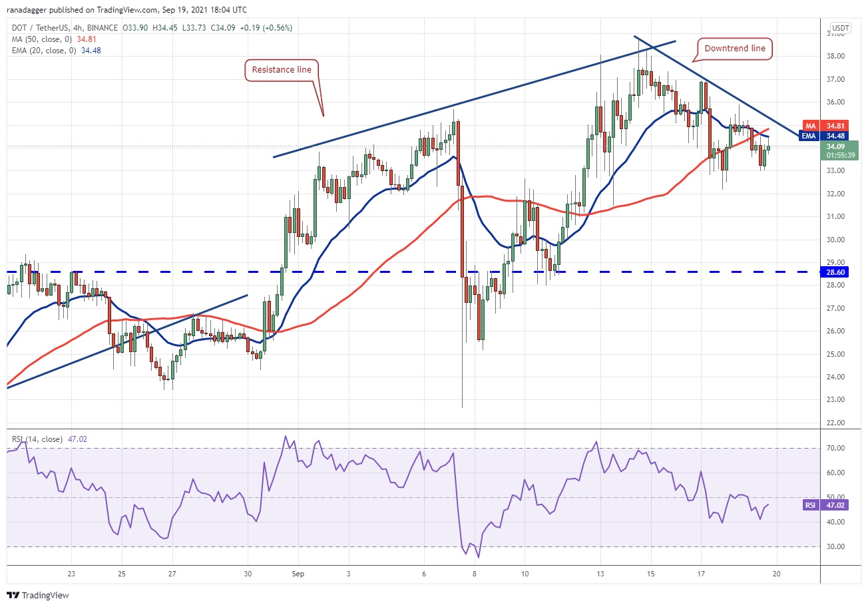This screenshot has width=868, height=607.
Task: Select the rising resistance trend line
Action: coord(475,99)
